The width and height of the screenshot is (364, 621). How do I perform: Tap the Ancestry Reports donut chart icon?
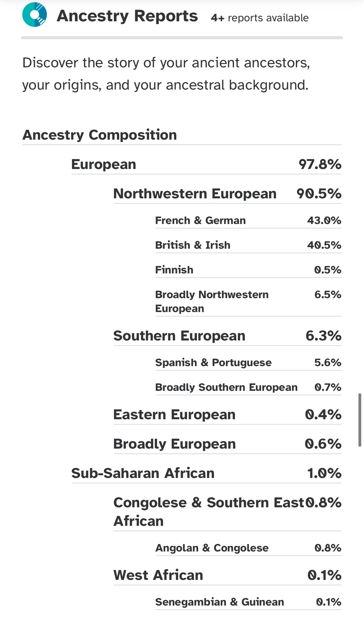tap(35, 15)
